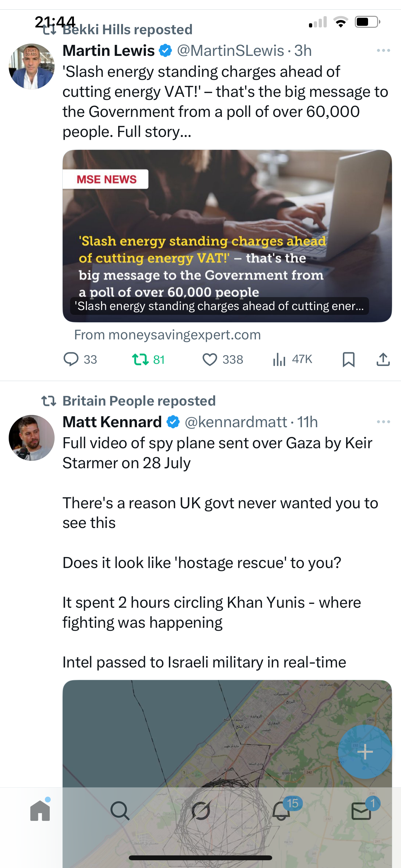Open the @kennardmatt handle
This screenshot has width=401, height=868.
coord(236,422)
